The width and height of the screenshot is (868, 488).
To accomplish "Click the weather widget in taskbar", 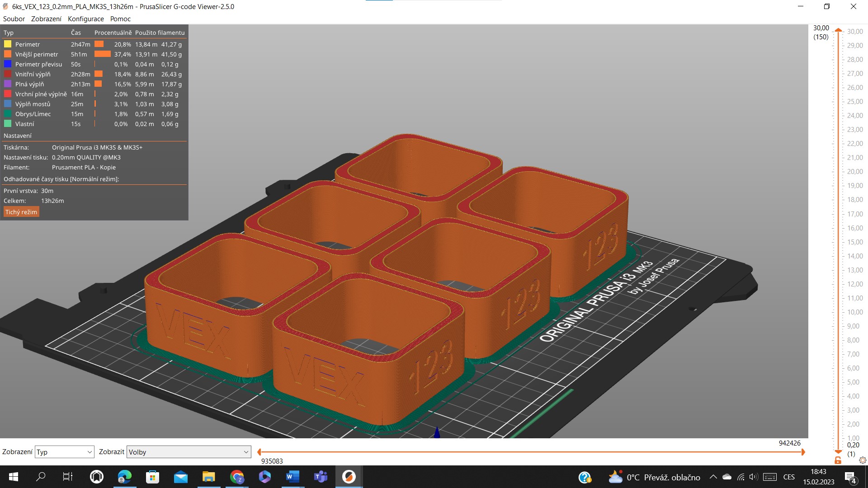I will [654, 477].
